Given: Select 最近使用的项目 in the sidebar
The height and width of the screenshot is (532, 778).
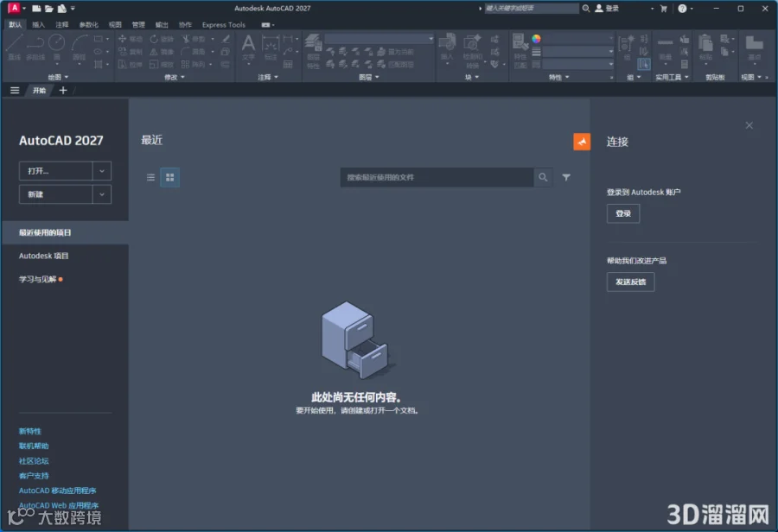Looking at the screenshot, I should coord(65,232).
